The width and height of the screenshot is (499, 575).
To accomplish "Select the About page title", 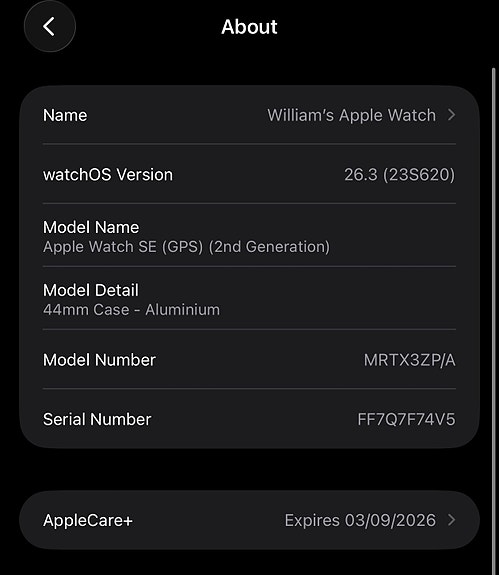I will (x=249, y=27).
